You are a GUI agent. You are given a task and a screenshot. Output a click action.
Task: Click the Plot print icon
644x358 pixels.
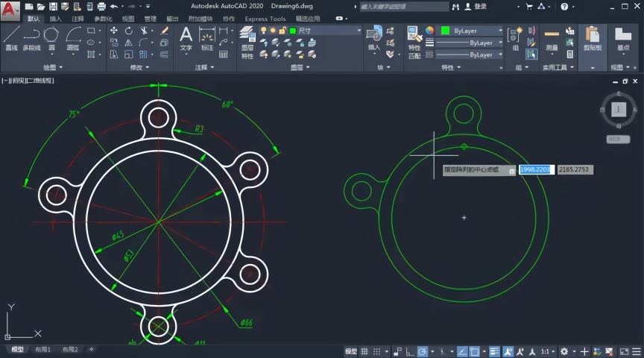101,6
